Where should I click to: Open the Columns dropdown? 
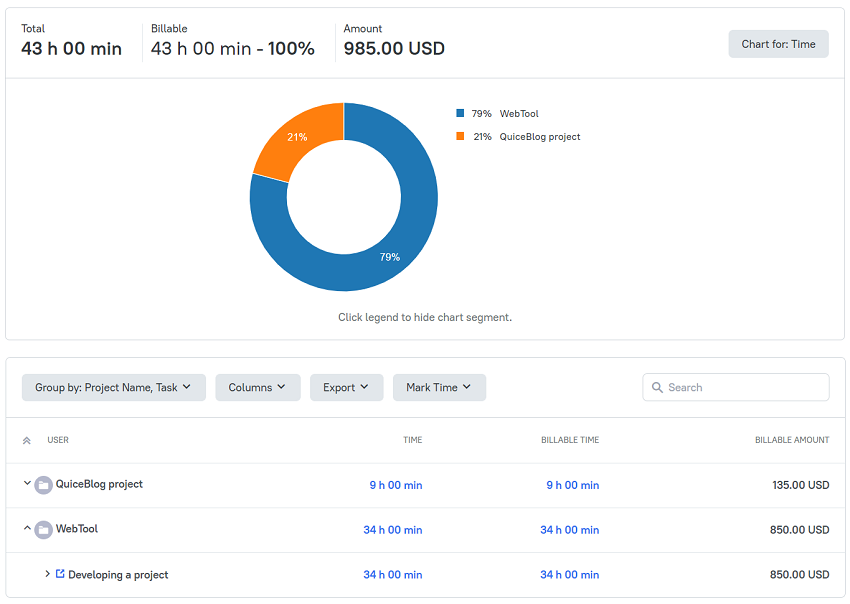pyautogui.click(x=257, y=388)
